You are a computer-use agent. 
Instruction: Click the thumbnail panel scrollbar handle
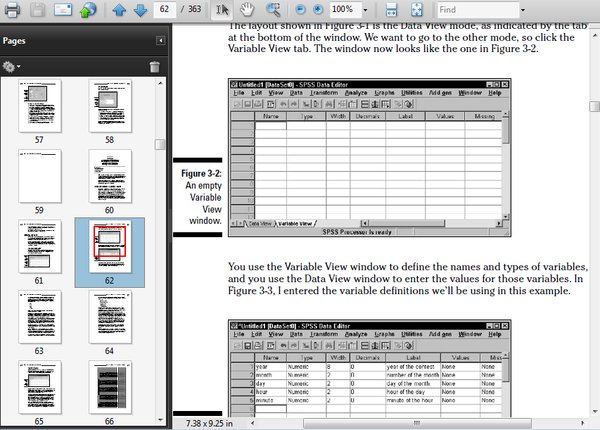[x=160, y=144]
